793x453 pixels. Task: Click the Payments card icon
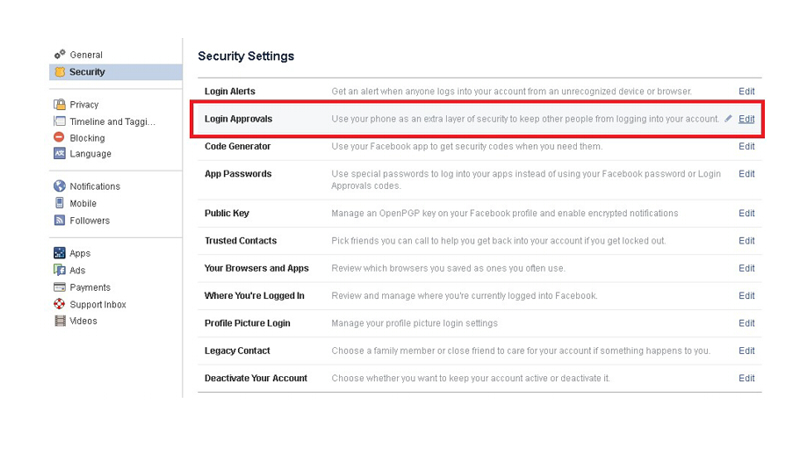click(x=59, y=287)
